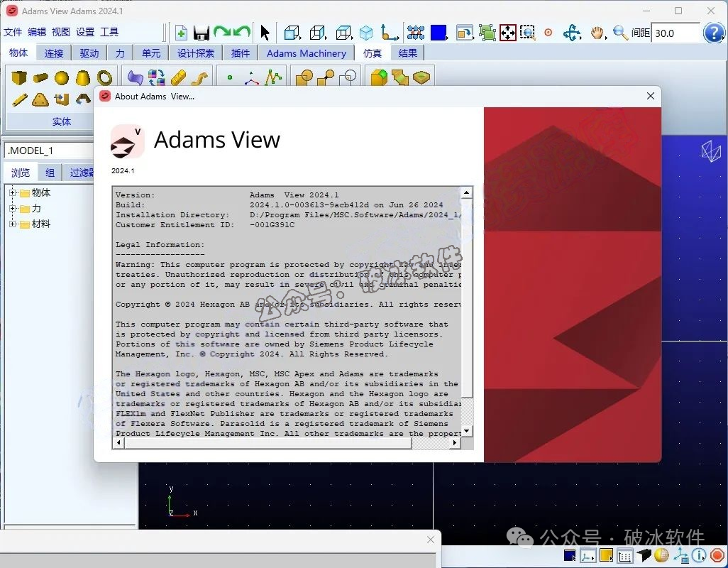Select the view rotate tool
Viewport: 728px width, 568px height.
point(571,33)
